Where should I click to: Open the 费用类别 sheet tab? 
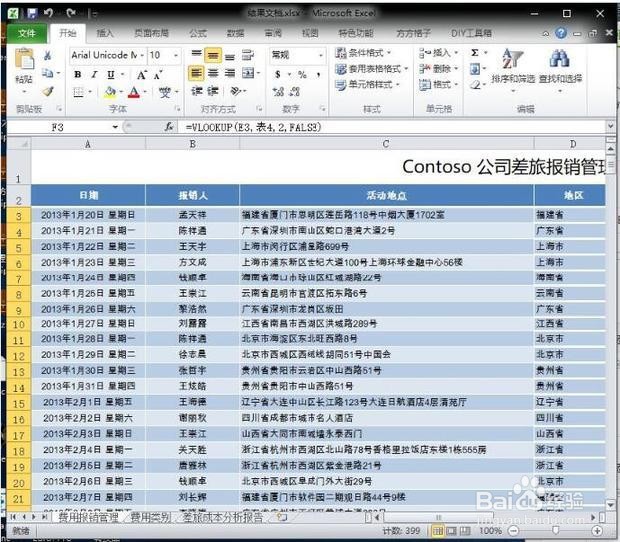coord(151,517)
